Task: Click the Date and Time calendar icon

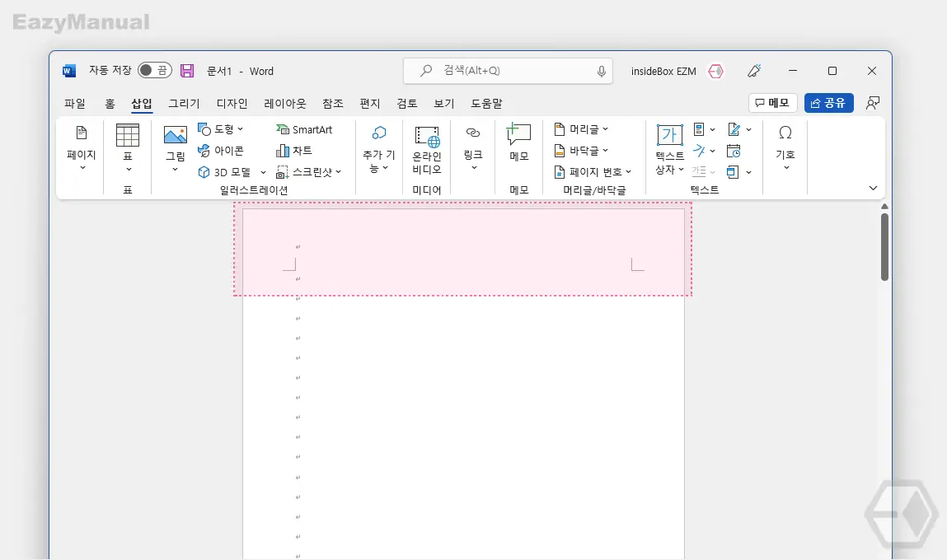Action: pyautogui.click(x=734, y=151)
